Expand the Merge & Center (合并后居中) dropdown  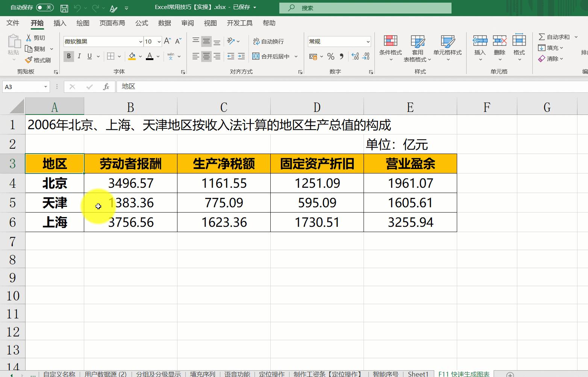[296, 56]
